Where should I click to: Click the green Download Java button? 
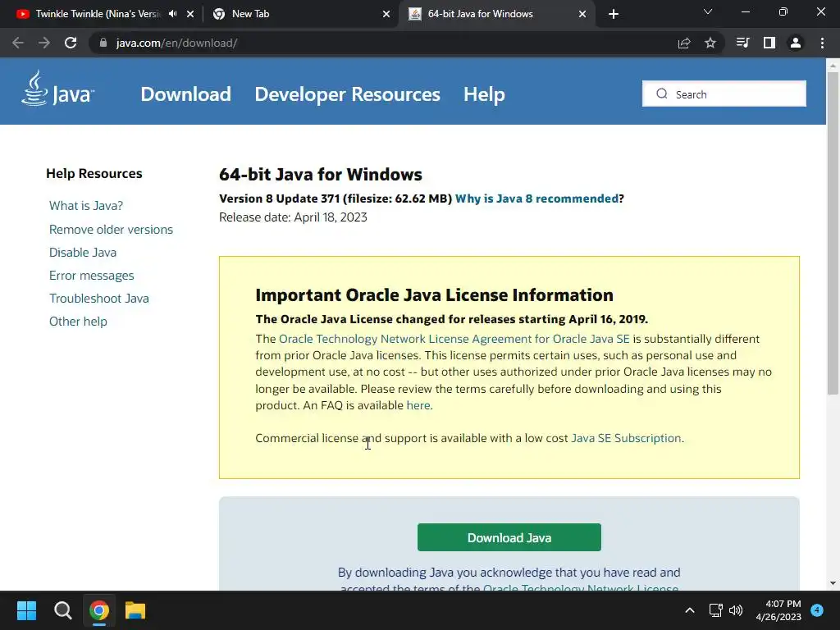(x=509, y=537)
